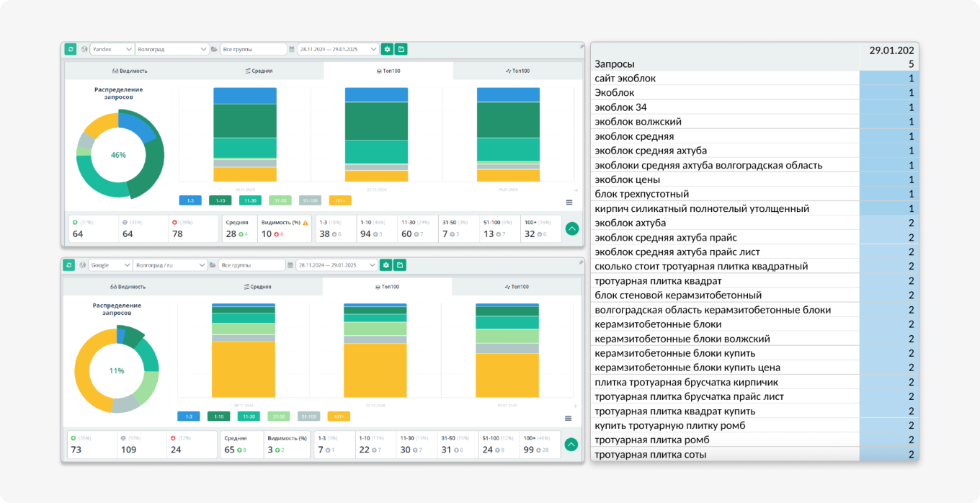Open the date range dropdown in the Google panel
Image resolution: width=980 pixels, height=503 pixels.
(337, 265)
